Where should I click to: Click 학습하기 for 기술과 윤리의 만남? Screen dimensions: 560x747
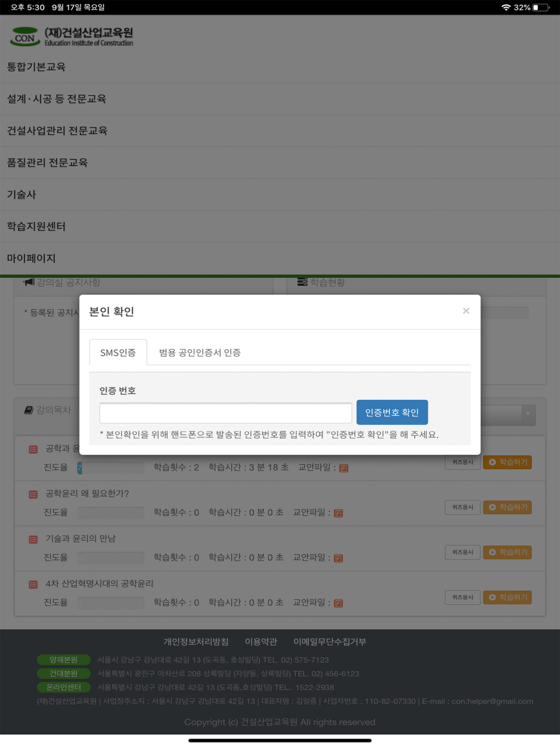(x=507, y=552)
